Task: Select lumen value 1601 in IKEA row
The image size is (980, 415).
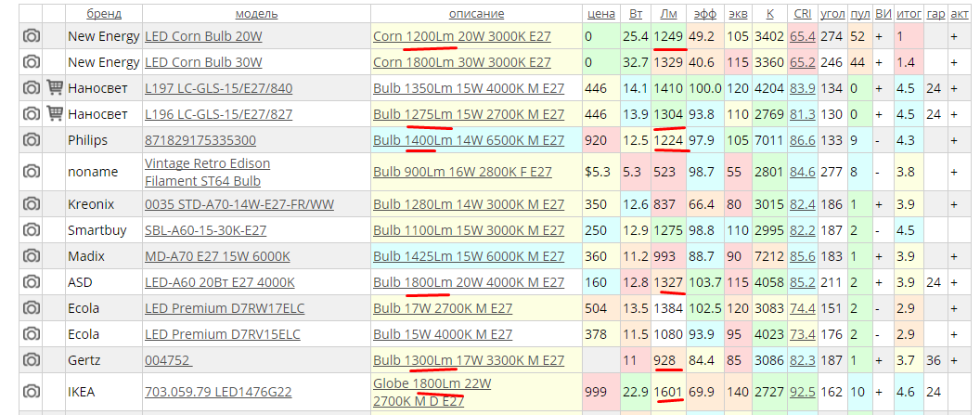Action: coord(668,392)
